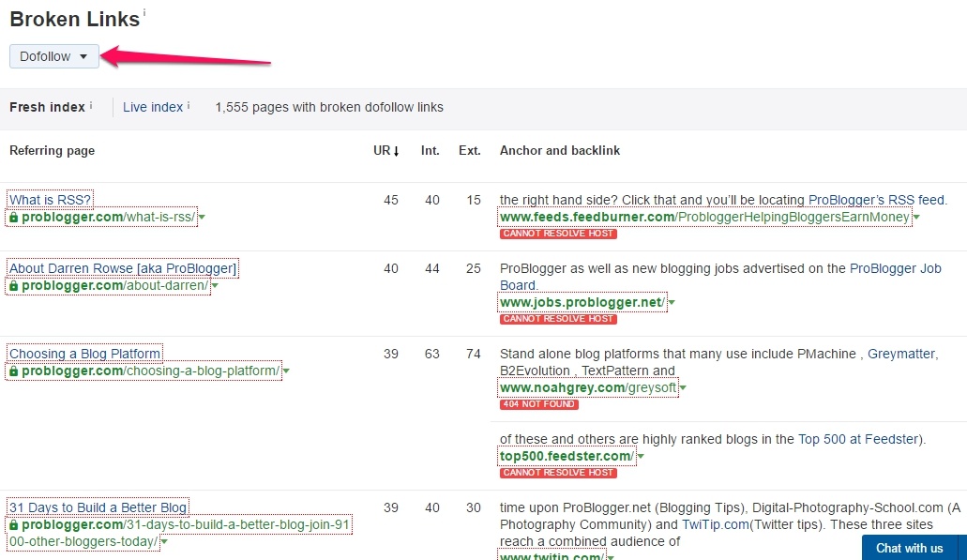The image size is (967, 560).
Task: Open the Chat with us widget
Action: pos(909,548)
